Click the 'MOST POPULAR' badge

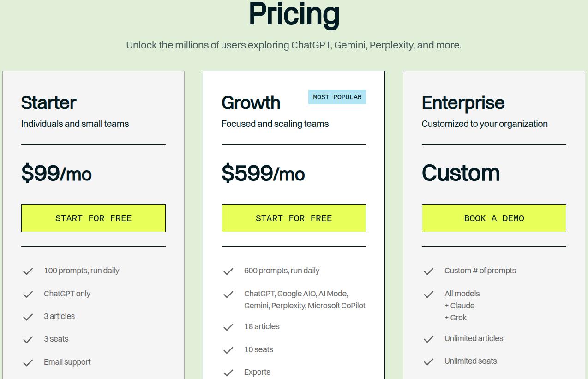point(337,97)
